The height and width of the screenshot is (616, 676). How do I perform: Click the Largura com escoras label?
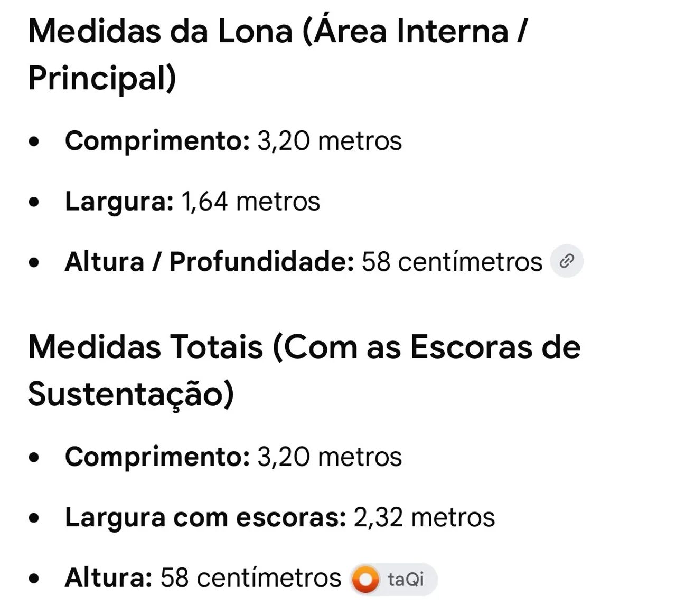click(205, 517)
